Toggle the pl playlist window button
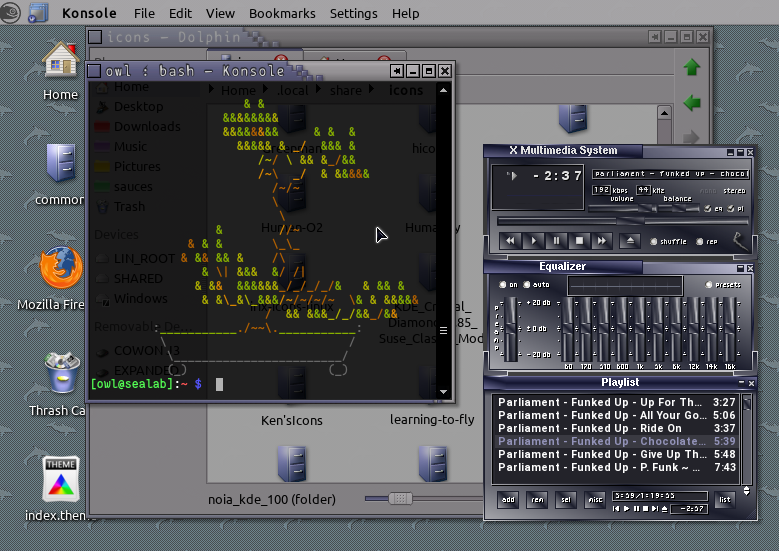The image size is (779, 551). (736, 209)
